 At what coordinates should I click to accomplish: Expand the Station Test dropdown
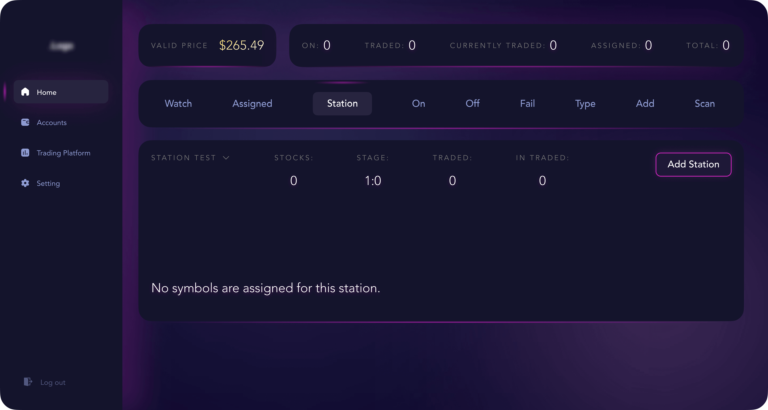tap(226, 158)
